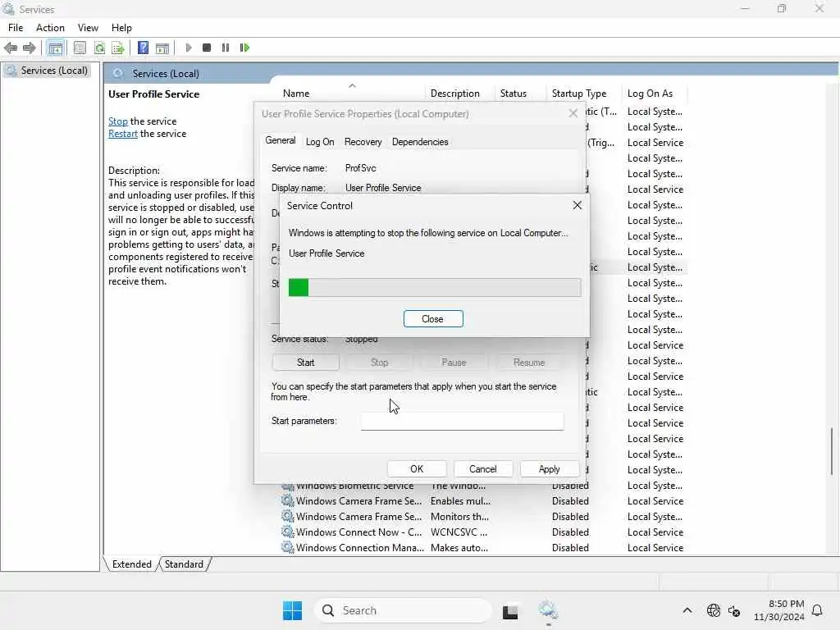Show hidden icons via the tray chevron
The height and width of the screenshot is (630, 840).
[687, 610]
